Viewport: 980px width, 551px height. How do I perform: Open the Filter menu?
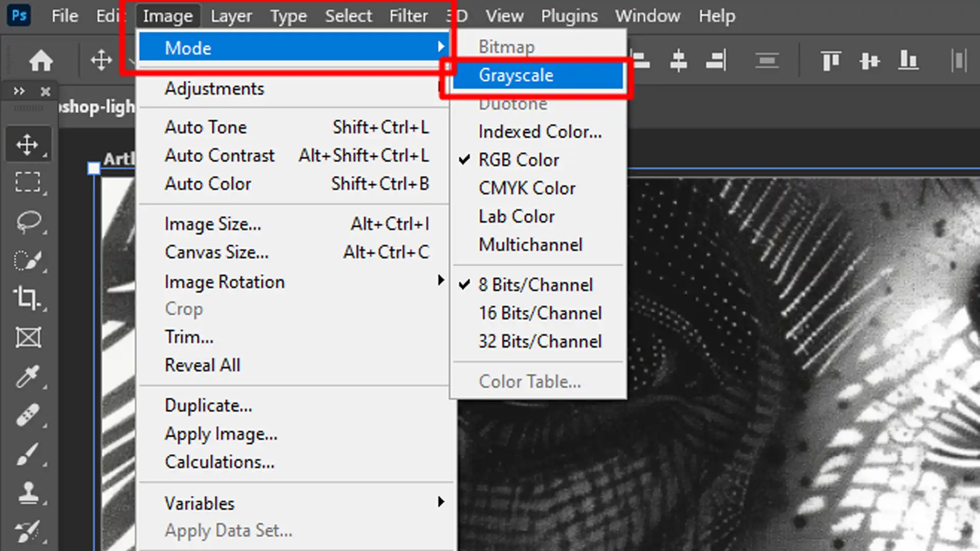pos(408,15)
